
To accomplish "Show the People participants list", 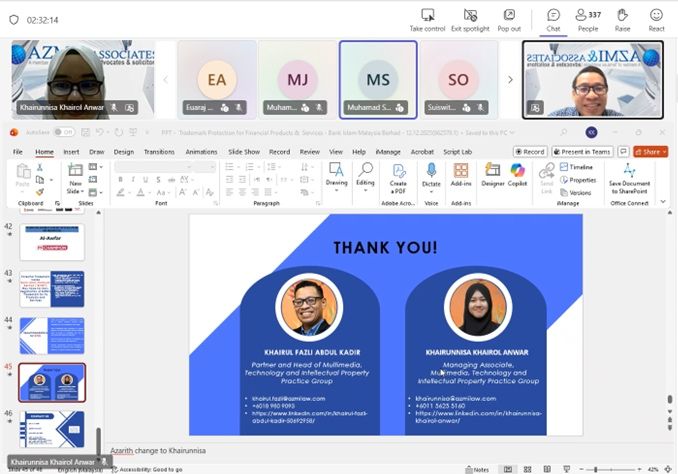I will click(x=588, y=19).
